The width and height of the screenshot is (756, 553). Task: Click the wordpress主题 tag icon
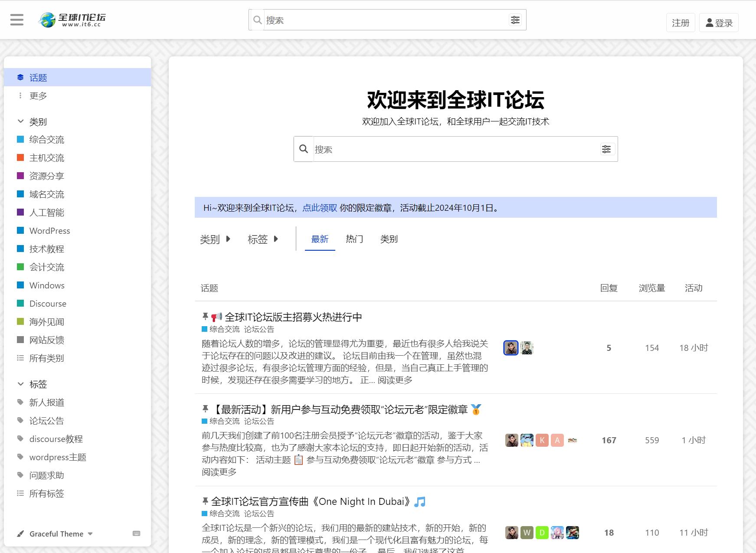coord(20,457)
